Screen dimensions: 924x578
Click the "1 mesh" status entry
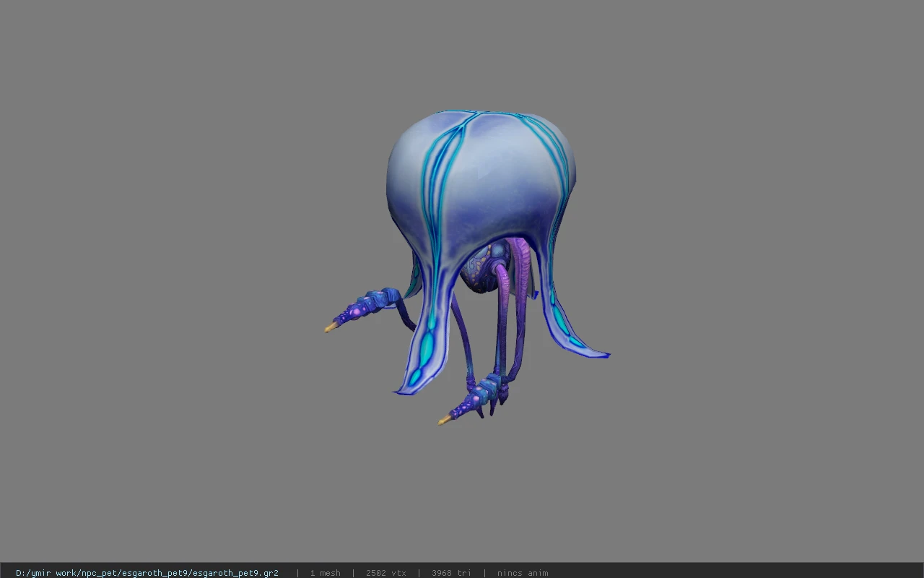click(325, 573)
